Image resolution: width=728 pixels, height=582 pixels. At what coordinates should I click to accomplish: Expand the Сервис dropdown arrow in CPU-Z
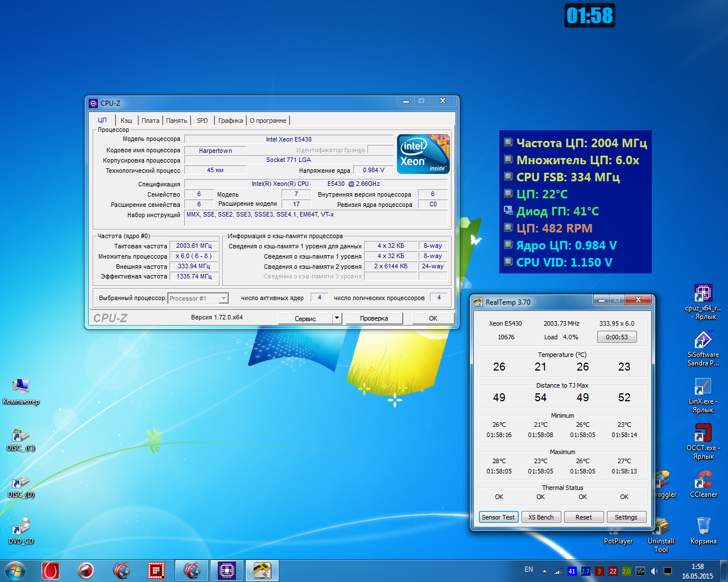coord(337,318)
